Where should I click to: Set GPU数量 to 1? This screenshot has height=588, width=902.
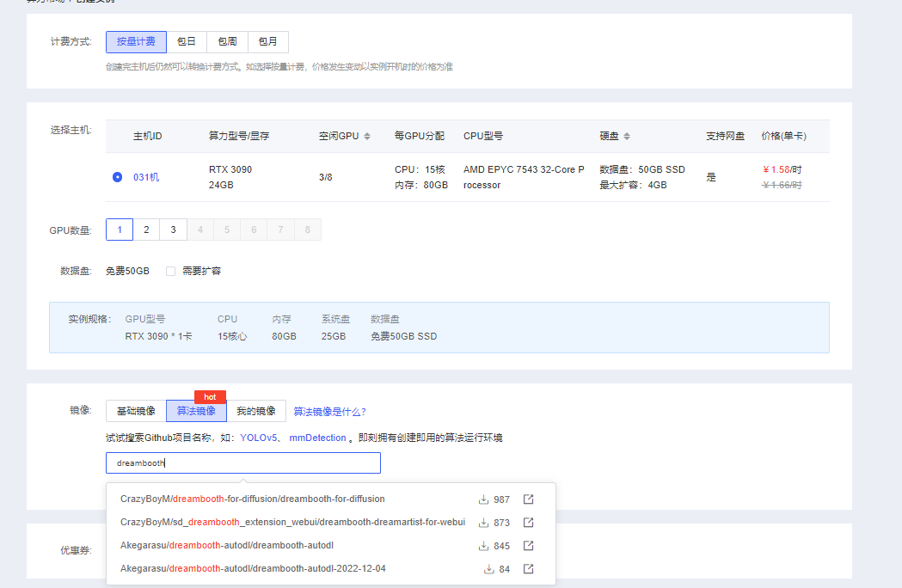point(120,230)
